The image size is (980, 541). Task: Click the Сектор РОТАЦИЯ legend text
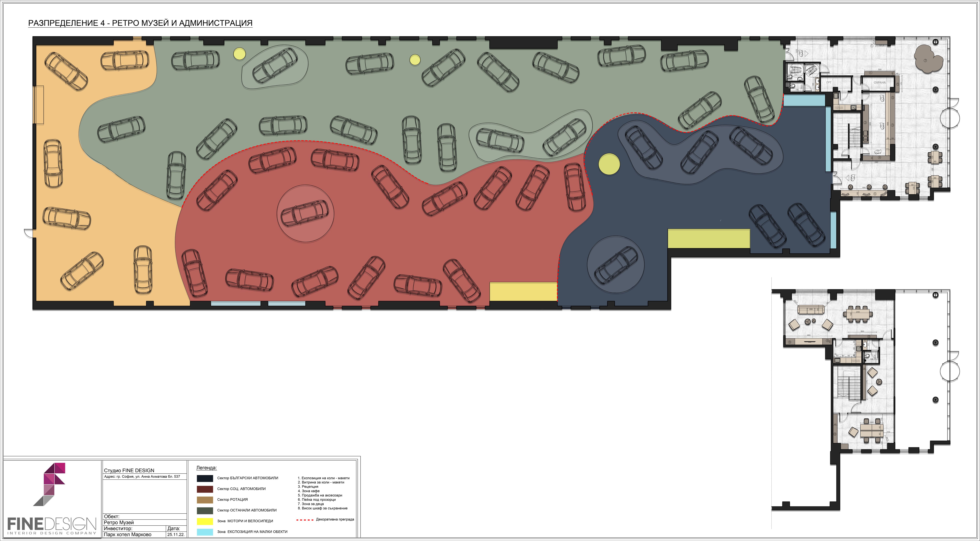[x=232, y=500]
